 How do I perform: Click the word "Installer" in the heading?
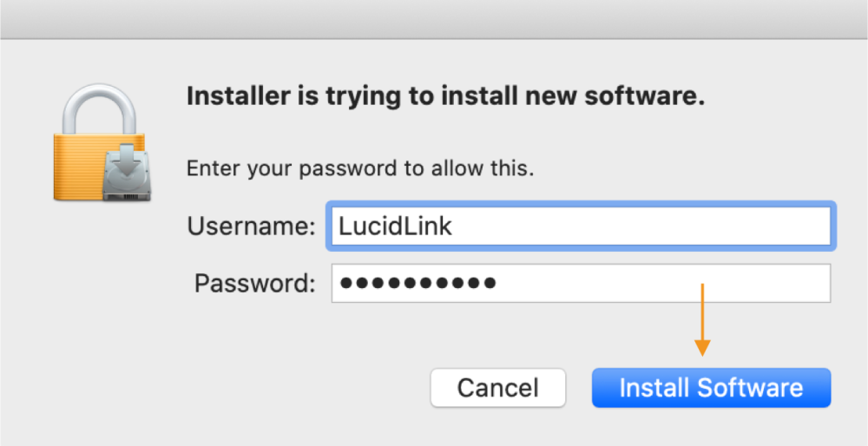[x=237, y=96]
